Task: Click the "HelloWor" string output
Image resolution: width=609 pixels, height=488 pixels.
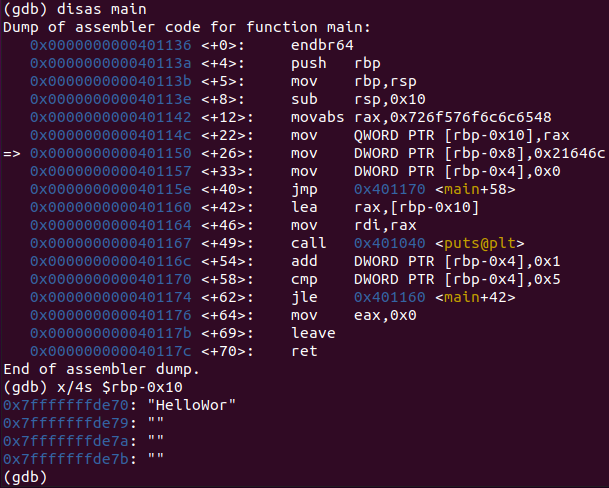Action: pos(192,405)
